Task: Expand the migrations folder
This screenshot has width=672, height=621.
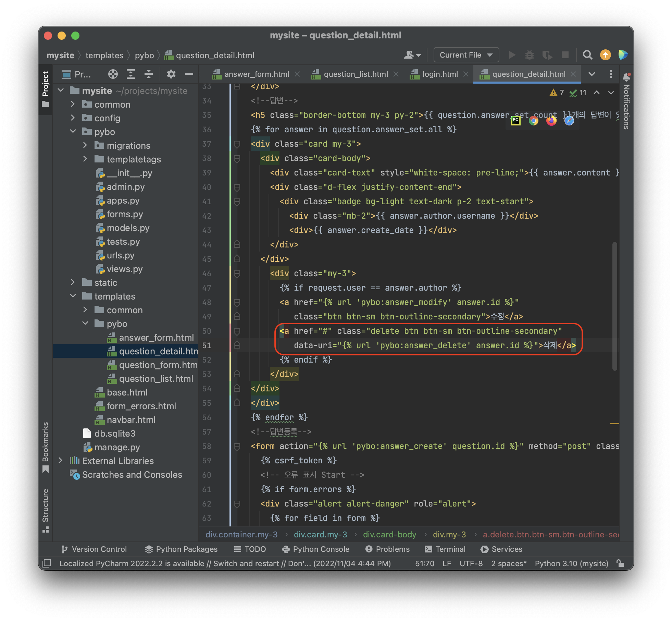Action: (85, 145)
